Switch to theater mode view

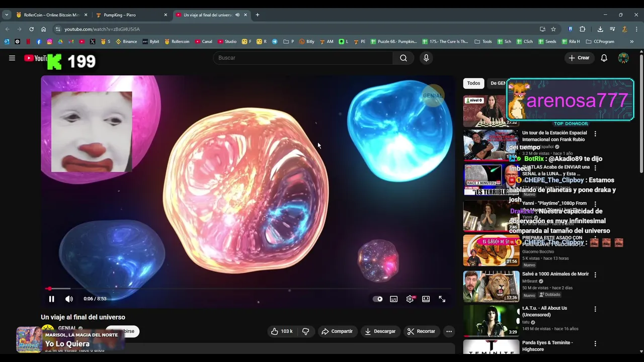[426, 299]
